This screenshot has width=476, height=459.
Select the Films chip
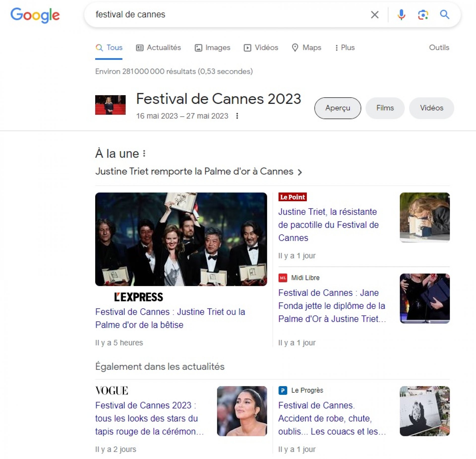coord(385,108)
